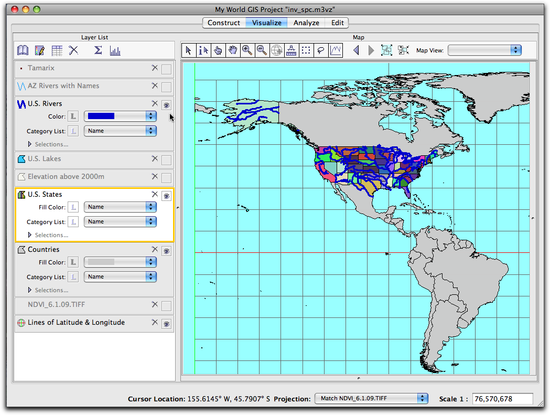Hide the Countries layer
Screen dimensions: 550x415
point(166,251)
